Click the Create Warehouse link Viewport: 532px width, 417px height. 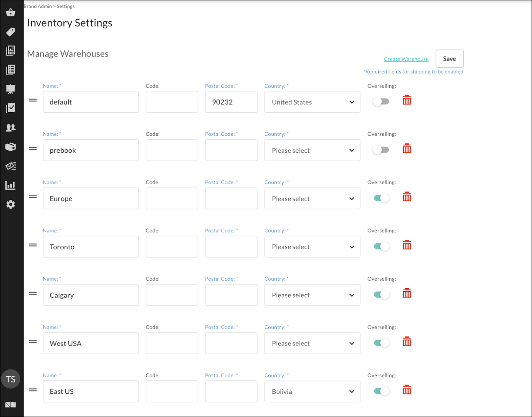point(406,59)
